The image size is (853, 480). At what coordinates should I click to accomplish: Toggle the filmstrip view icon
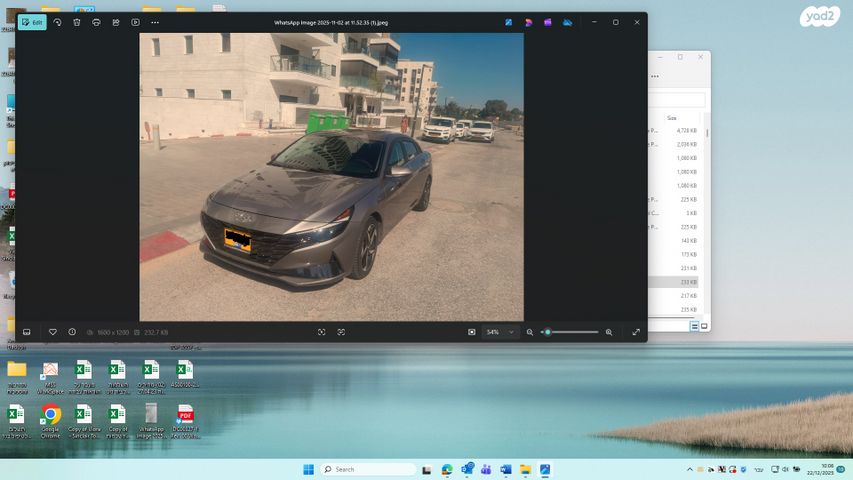[27, 332]
